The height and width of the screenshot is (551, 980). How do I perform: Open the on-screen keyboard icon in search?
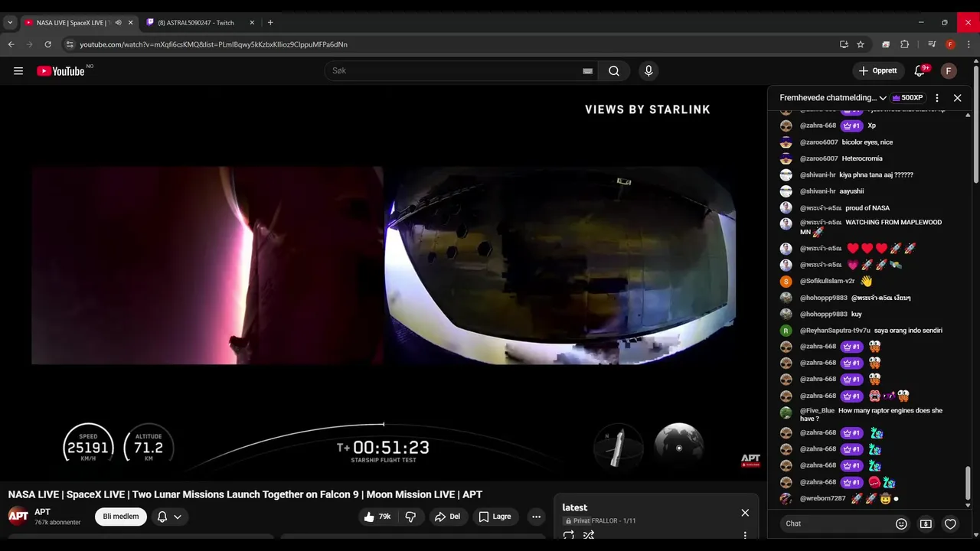point(587,71)
